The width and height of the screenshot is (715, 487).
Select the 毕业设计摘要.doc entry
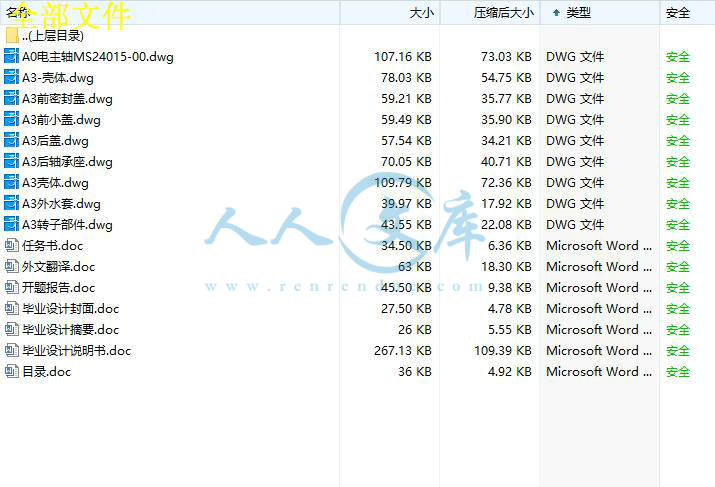click(x=70, y=329)
